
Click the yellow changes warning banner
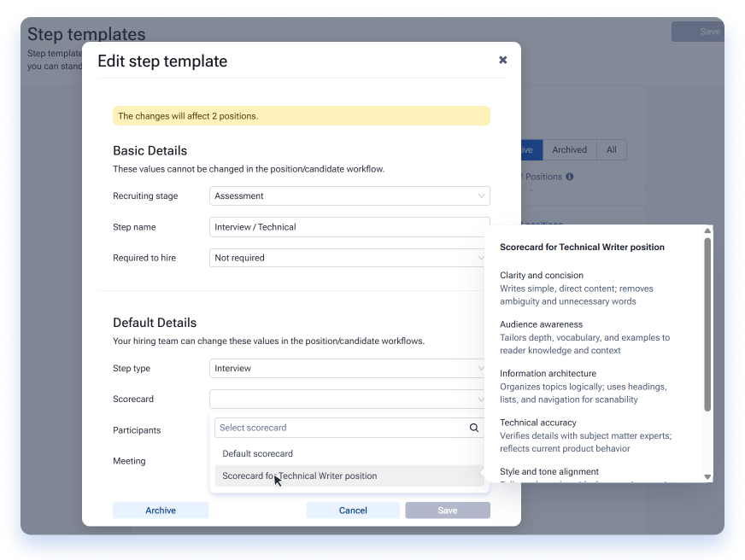coord(302,116)
